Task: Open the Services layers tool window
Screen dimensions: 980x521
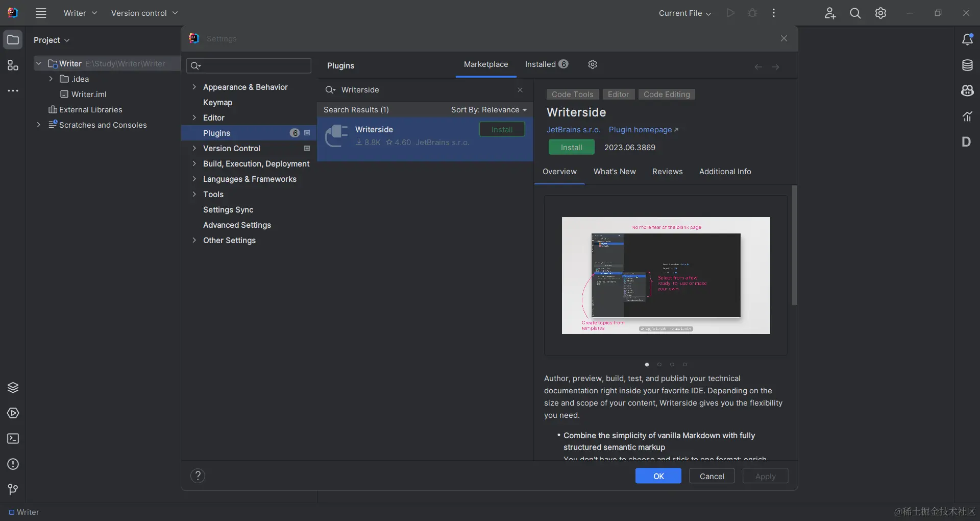Action: (13, 388)
